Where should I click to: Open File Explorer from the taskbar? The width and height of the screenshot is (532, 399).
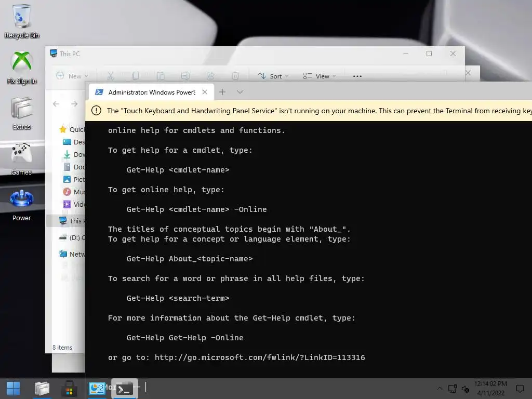coord(42,389)
